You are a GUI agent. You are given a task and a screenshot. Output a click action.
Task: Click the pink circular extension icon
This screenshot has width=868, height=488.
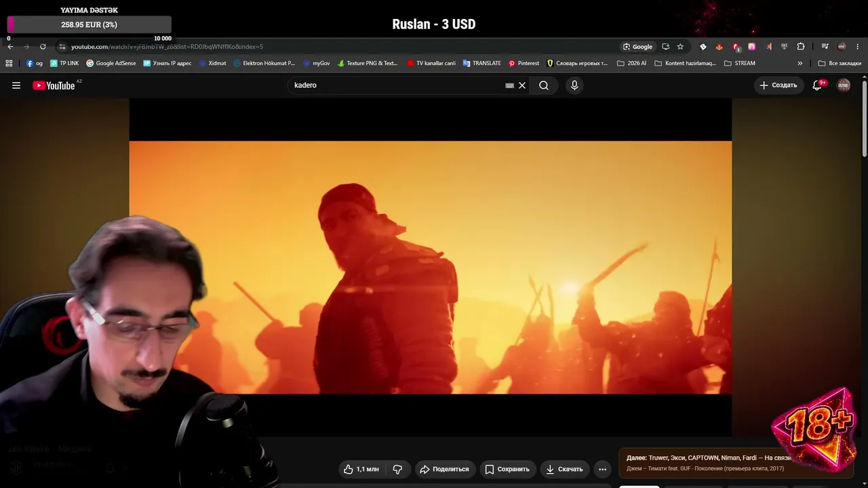coord(752,47)
